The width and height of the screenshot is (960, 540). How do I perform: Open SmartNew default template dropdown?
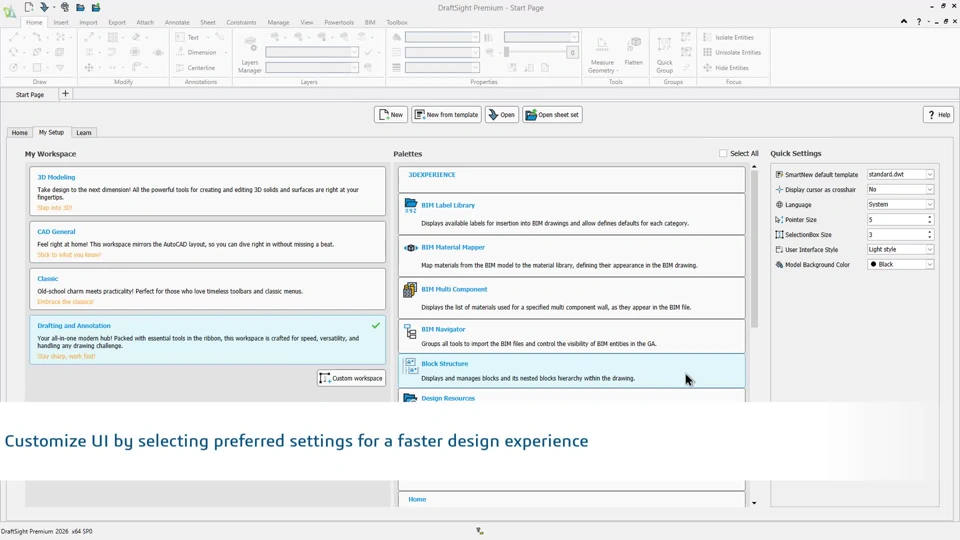coord(901,174)
